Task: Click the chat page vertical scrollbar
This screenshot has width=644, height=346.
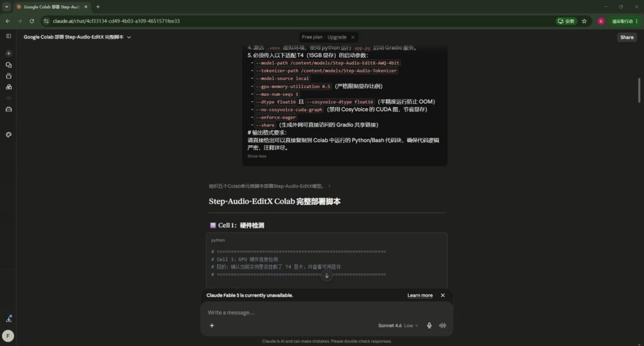Action: pyautogui.click(x=639, y=90)
